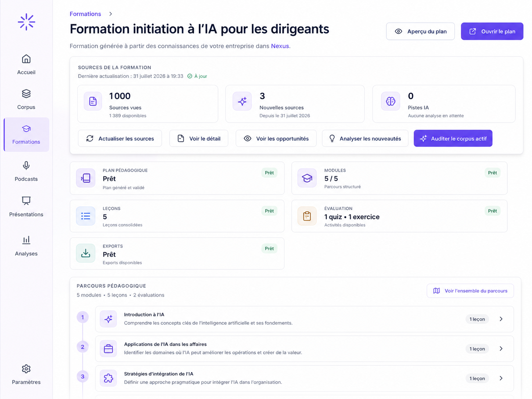
Task: Expand Applications de l'IA dans les affaires chevron
Action: coord(501,349)
